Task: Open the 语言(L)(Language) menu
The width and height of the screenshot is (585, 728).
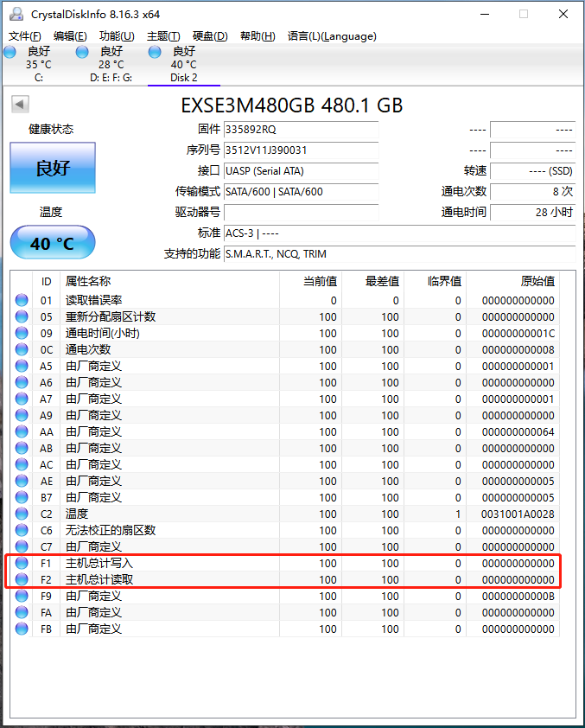Action: point(332,36)
